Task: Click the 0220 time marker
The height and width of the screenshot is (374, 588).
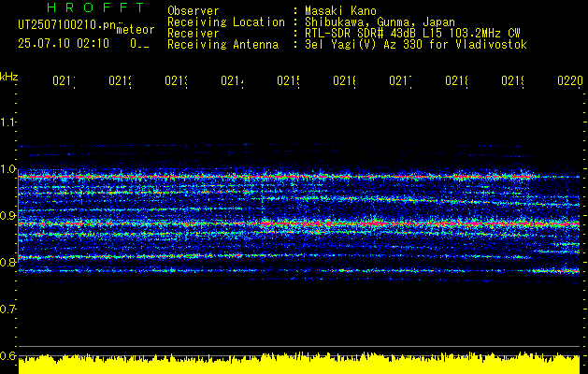Action: click(x=570, y=80)
